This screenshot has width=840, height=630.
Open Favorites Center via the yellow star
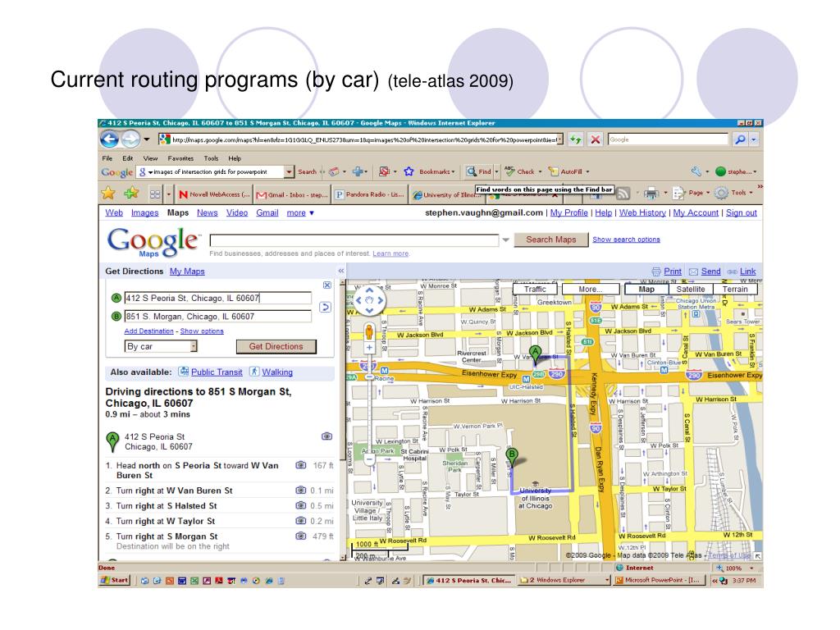tap(108, 193)
